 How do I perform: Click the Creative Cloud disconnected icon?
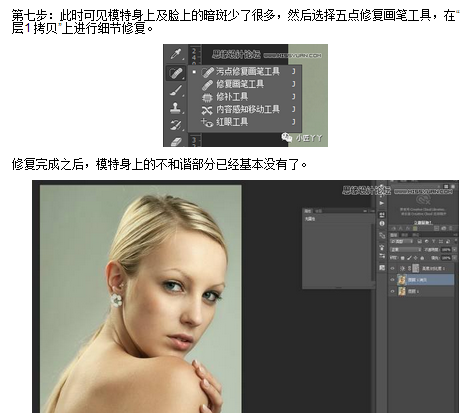click(423, 200)
